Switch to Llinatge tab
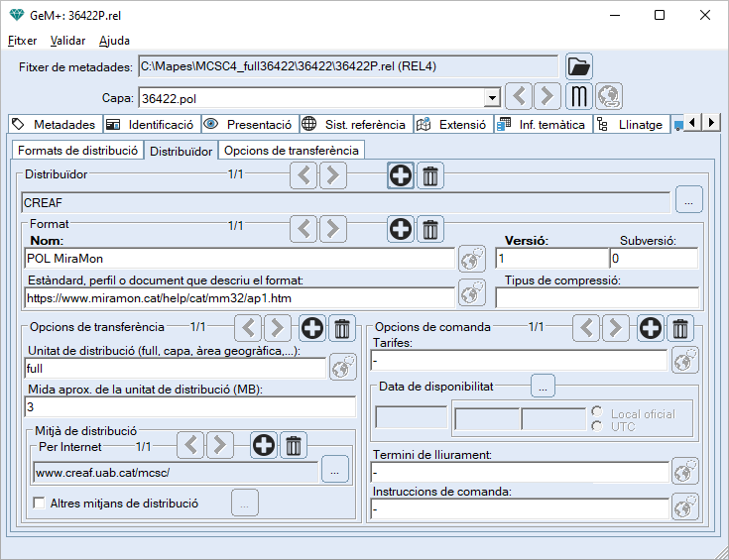 pos(632,124)
